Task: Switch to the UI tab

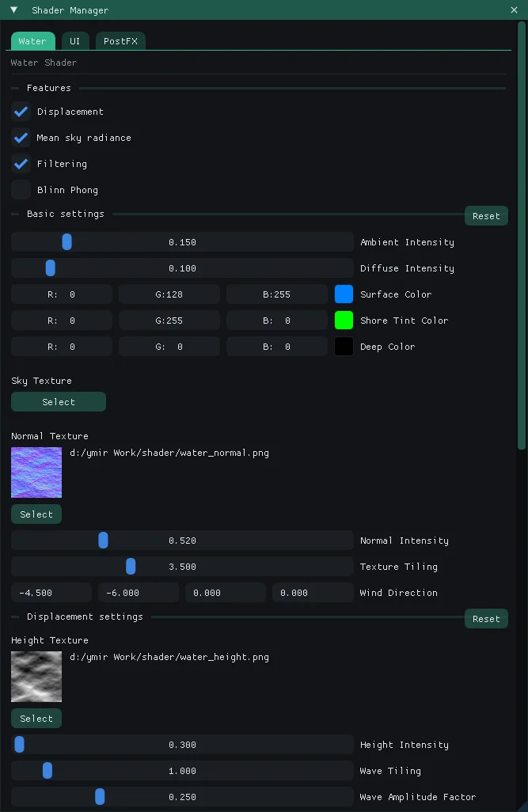Action: (75, 40)
